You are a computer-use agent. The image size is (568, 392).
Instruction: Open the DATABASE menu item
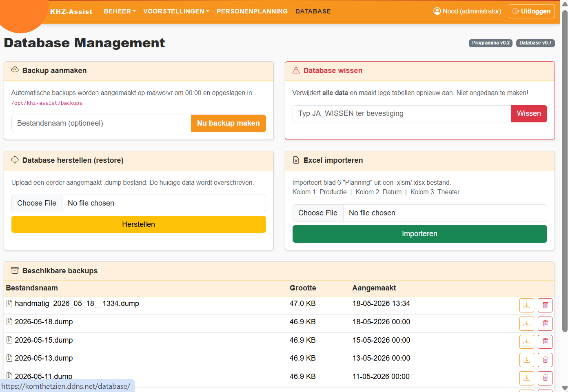313,11
